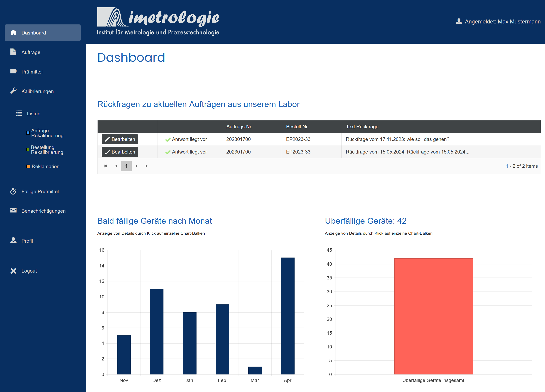Click 'Überfällige Geräte insgesamt' axis label
The width and height of the screenshot is (545, 392).
coord(433,380)
